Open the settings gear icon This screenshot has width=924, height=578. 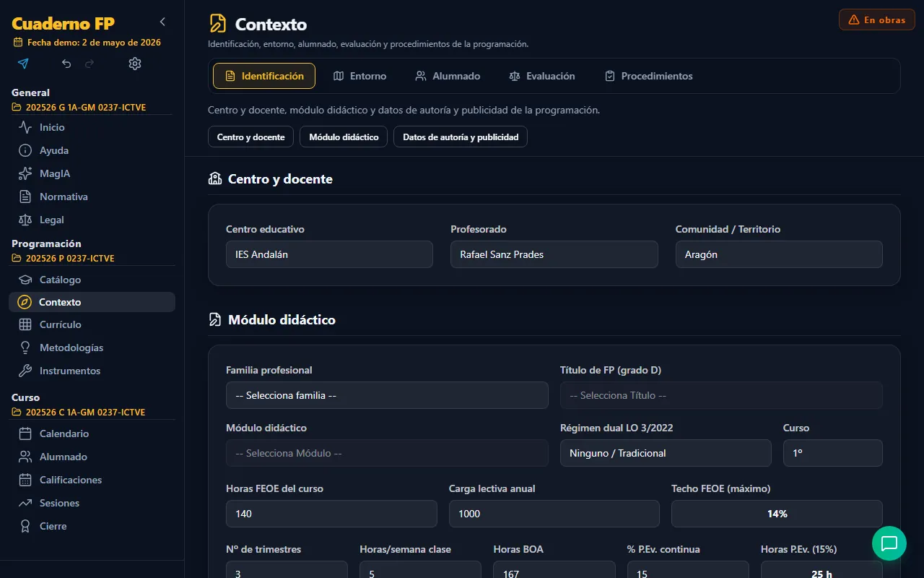135,64
